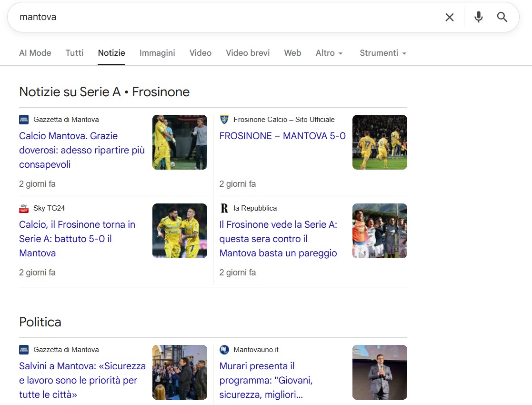Open the Video tab
The width and height of the screenshot is (532, 405).
tap(200, 53)
